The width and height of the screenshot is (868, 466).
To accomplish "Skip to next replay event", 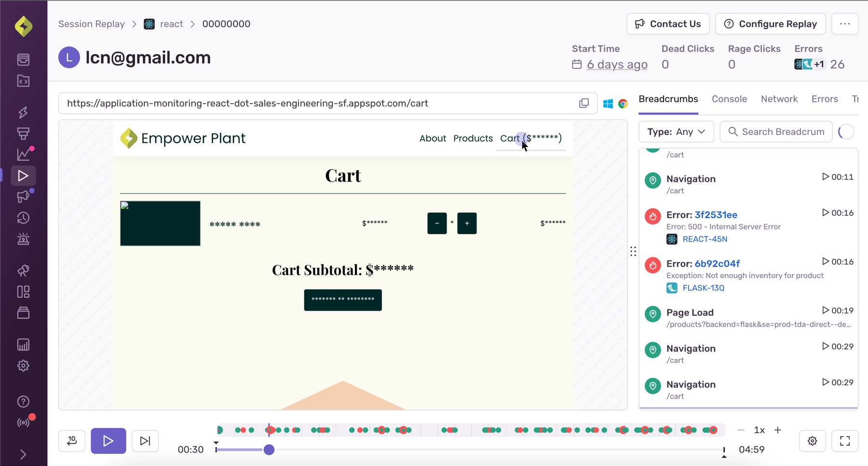I will 145,441.
